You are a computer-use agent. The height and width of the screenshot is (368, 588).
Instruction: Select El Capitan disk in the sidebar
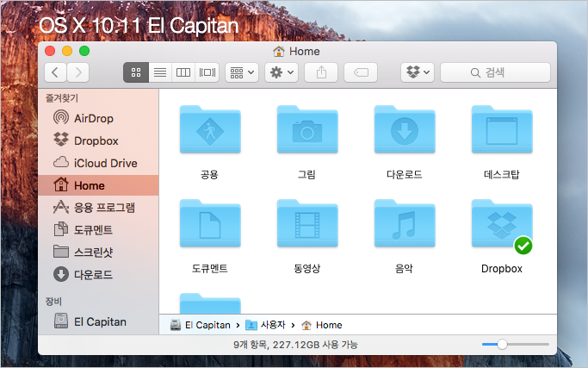[x=98, y=321]
